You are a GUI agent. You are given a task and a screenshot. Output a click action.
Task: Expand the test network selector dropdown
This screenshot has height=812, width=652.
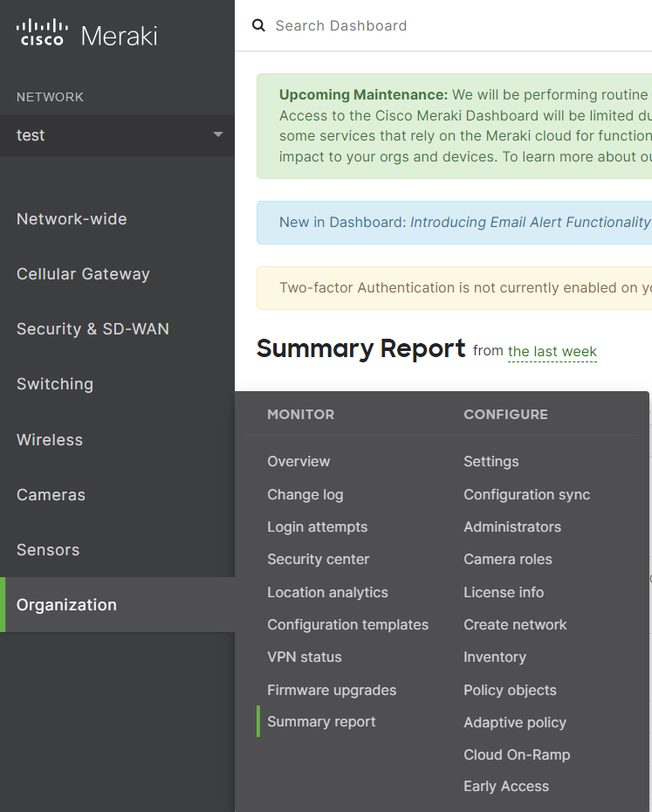pyautogui.click(x=217, y=135)
